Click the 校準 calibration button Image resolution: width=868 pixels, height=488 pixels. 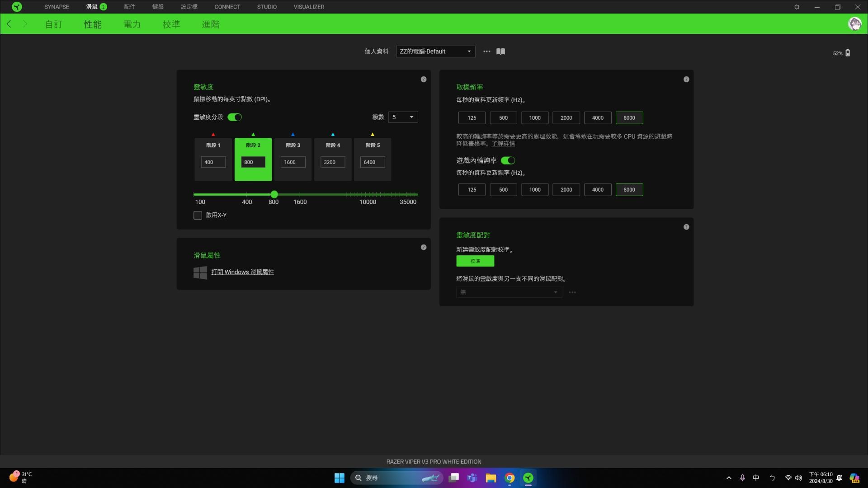coord(475,261)
